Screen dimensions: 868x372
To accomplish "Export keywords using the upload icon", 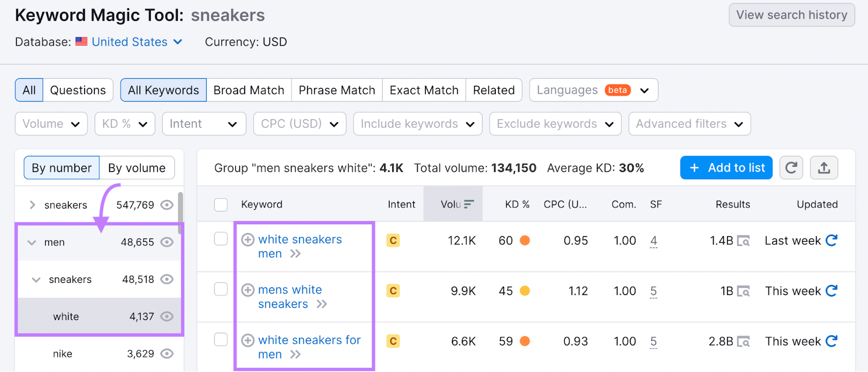I will tap(824, 168).
